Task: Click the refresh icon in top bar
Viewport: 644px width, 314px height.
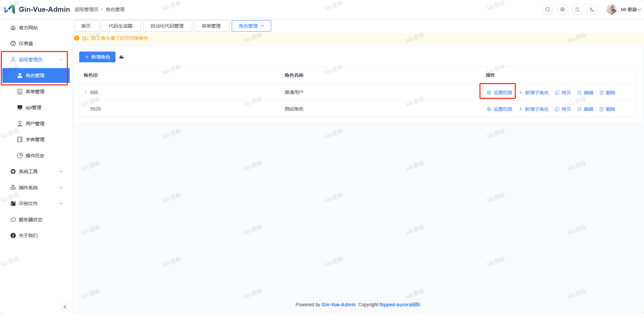Action: coord(577,9)
